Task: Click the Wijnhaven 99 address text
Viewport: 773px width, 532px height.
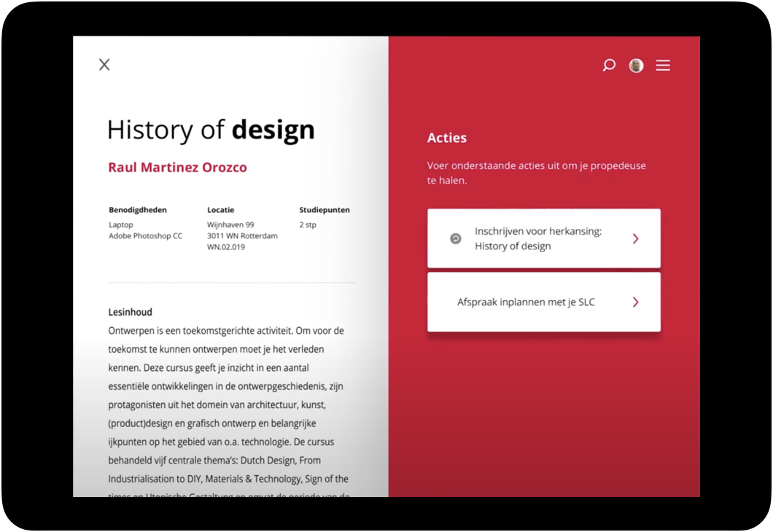Action: (x=230, y=225)
